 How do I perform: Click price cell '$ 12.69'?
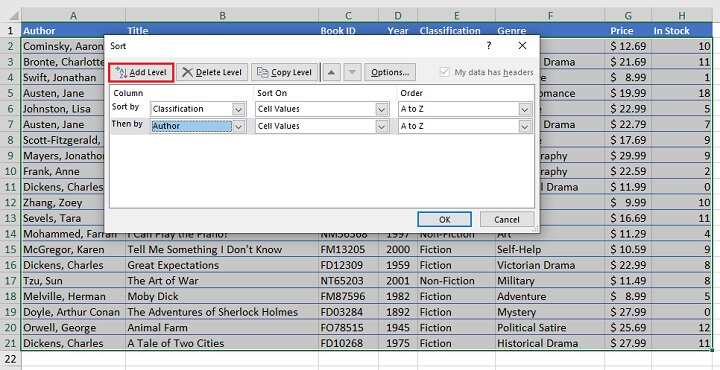628,46
